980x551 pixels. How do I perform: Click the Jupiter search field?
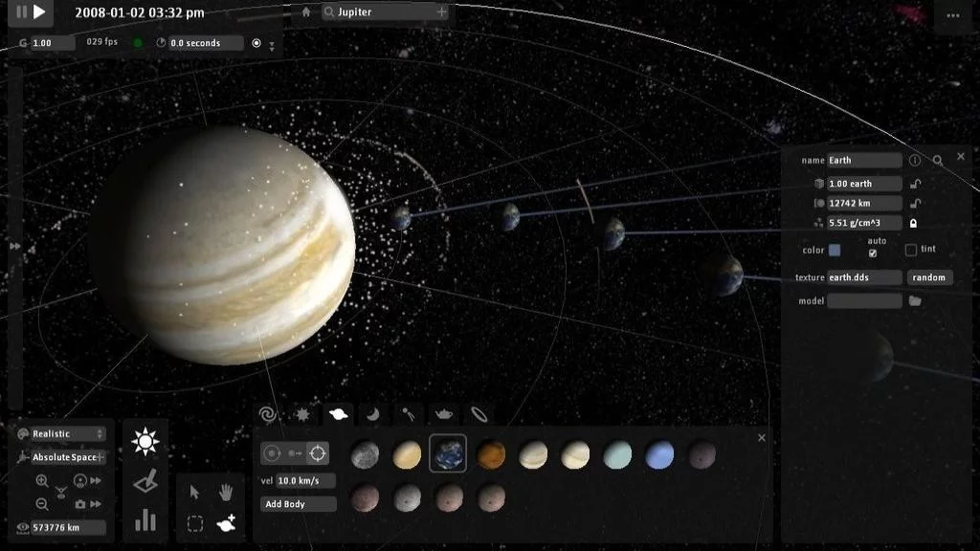tap(386, 11)
